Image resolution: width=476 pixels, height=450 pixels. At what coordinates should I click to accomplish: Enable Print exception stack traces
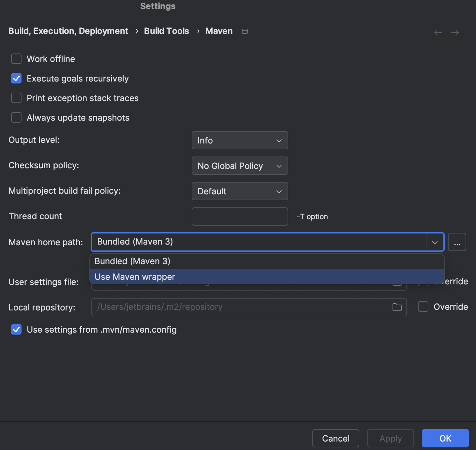point(16,98)
